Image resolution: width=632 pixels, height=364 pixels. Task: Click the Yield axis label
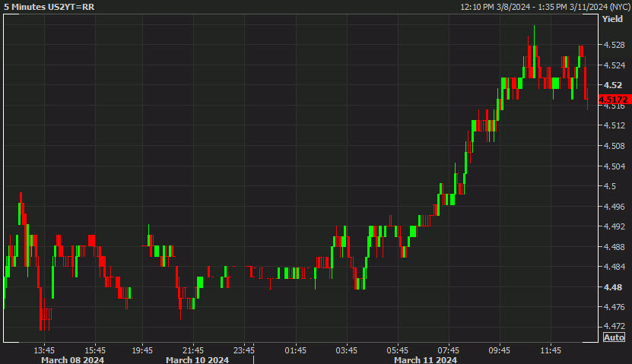point(612,19)
